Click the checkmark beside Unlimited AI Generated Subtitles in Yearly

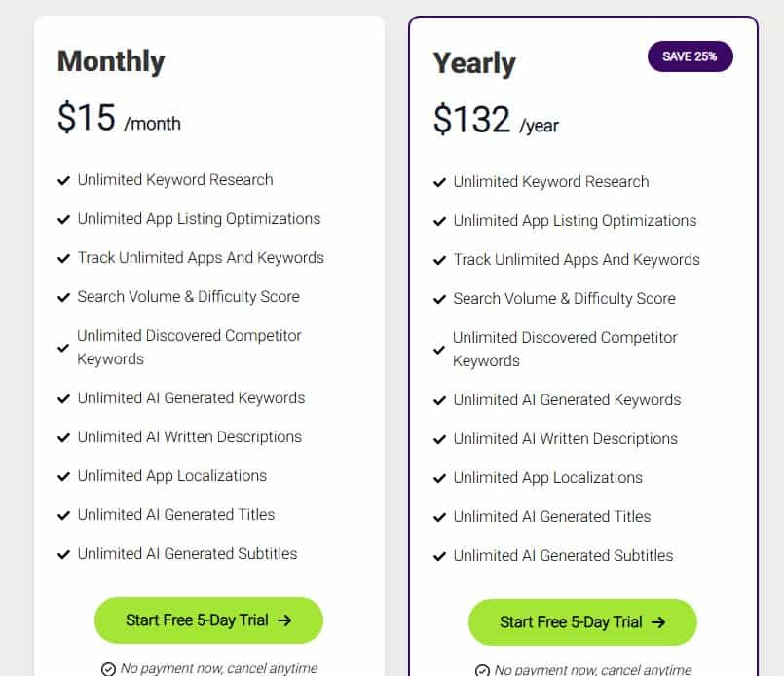point(440,556)
